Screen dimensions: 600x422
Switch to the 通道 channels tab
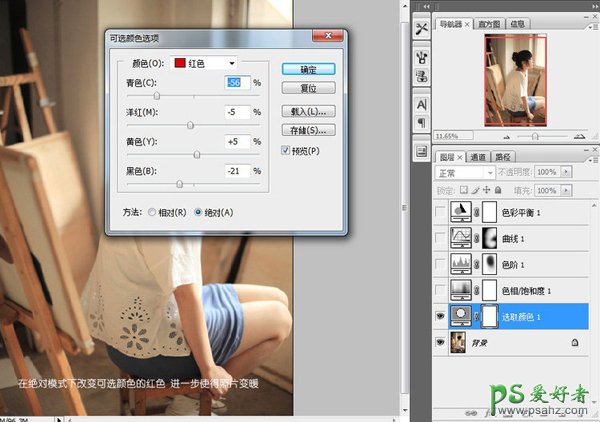479,157
